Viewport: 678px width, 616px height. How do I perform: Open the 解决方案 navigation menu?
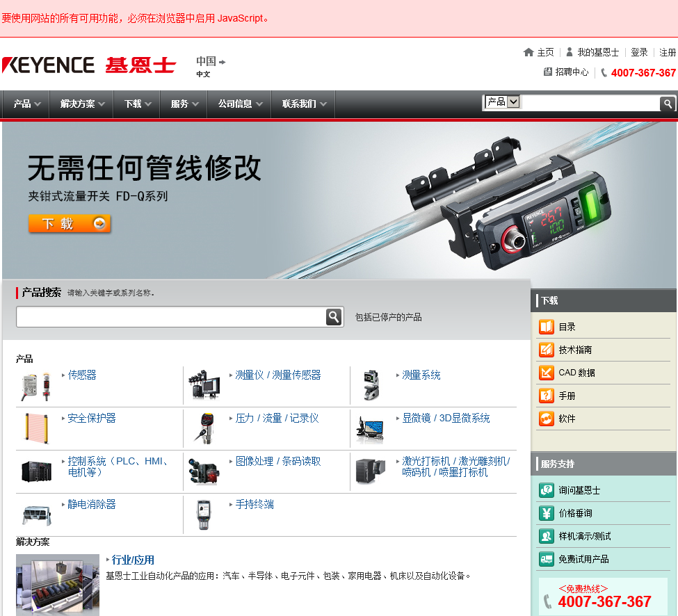click(82, 104)
